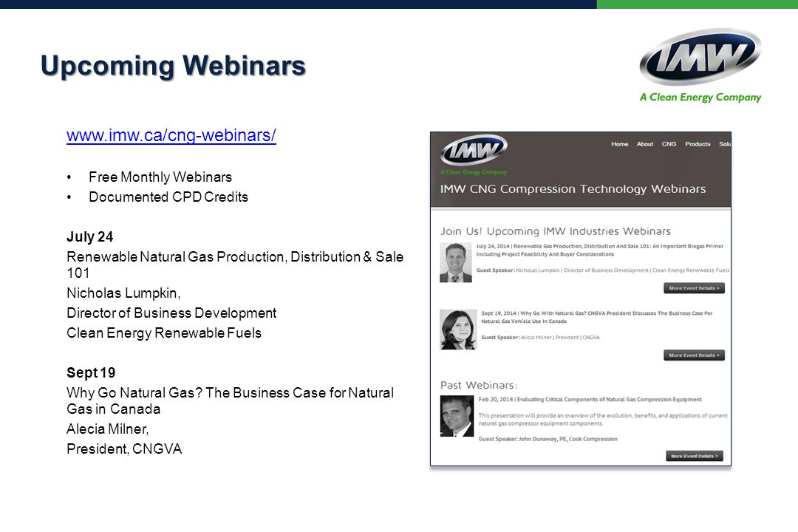Click the 'Alecia Milner,' name line

pyautogui.click(x=107, y=429)
